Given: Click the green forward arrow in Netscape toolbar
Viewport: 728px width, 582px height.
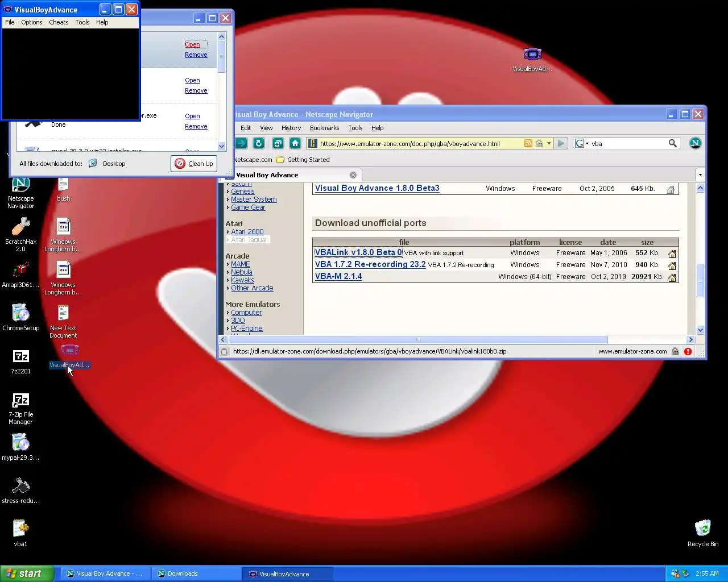Looking at the screenshot, I should [x=241, y=143].
